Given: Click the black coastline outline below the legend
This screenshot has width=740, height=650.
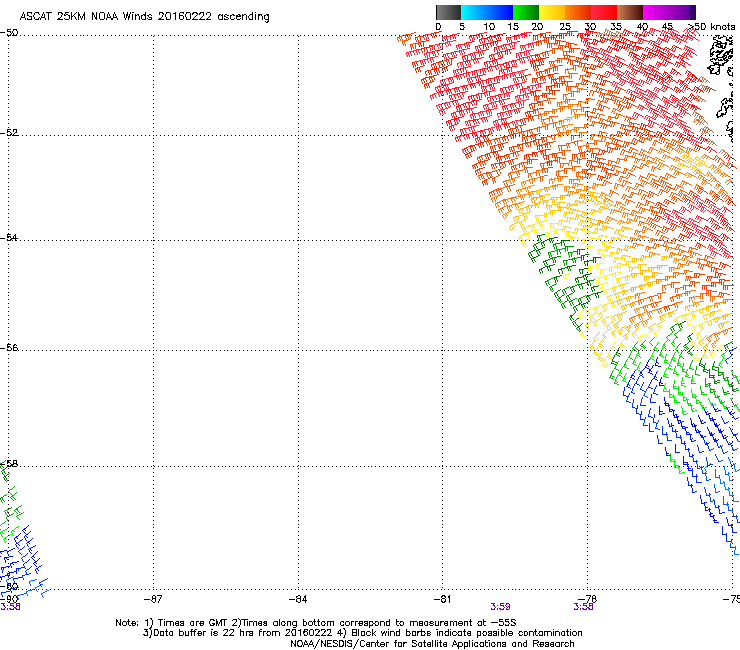Looking at the screenshot, I should (722, 56).
